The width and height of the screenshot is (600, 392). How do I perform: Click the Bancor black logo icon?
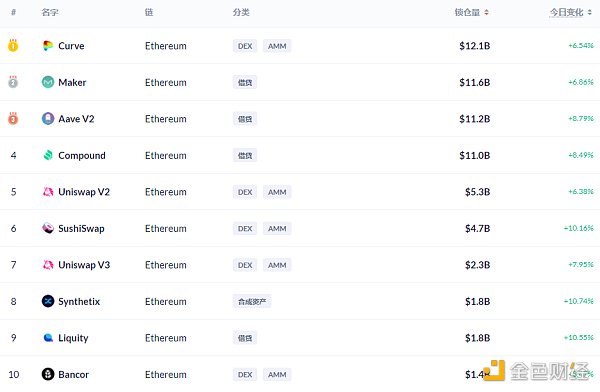click(48, 374)
